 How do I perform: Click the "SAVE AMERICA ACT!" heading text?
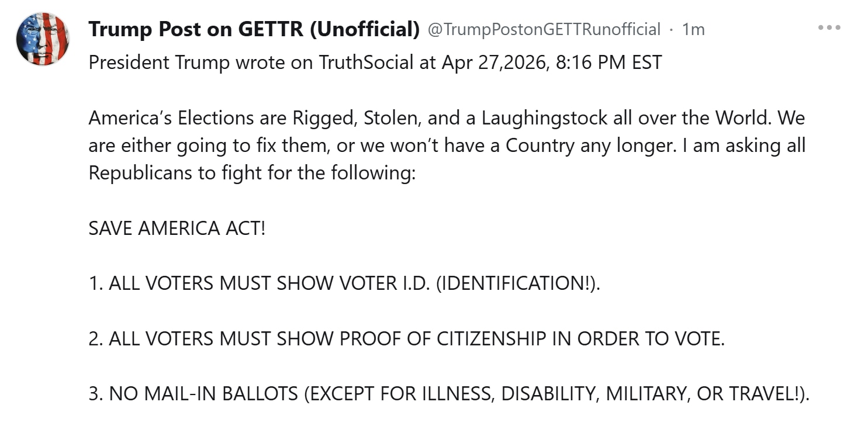point(177,228)
